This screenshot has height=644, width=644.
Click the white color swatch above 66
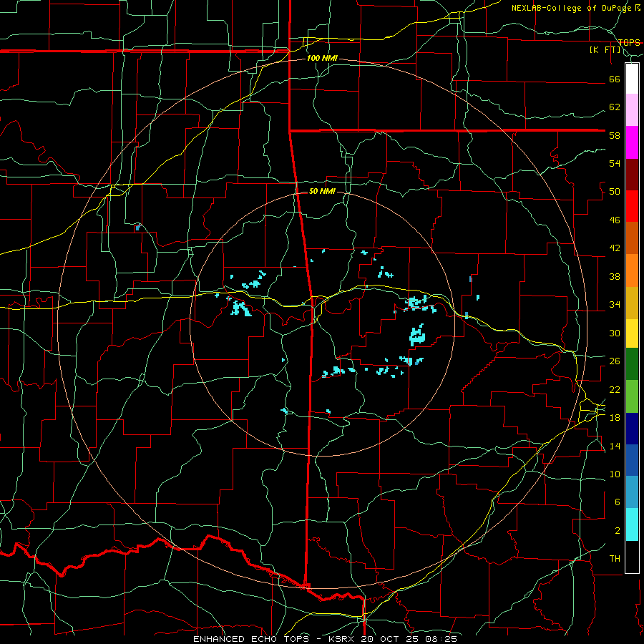pos(632,79)
